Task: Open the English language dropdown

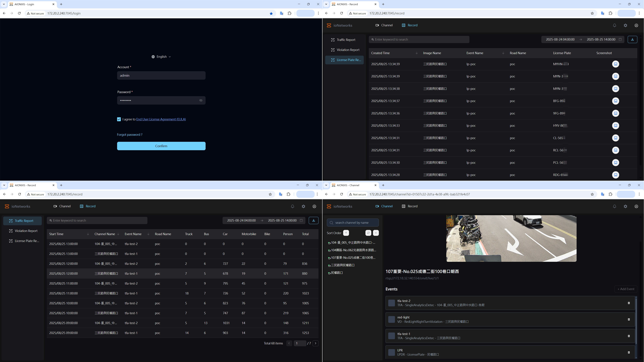Action: [161, 57]
